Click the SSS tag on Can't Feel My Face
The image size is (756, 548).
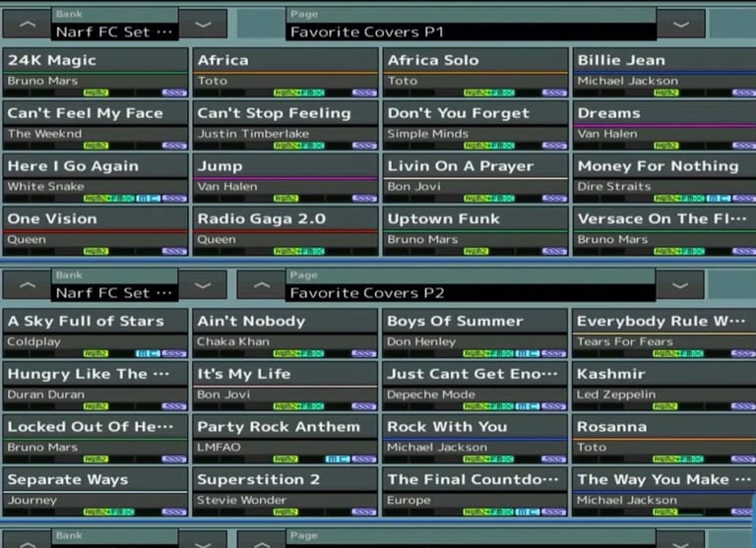174,146
